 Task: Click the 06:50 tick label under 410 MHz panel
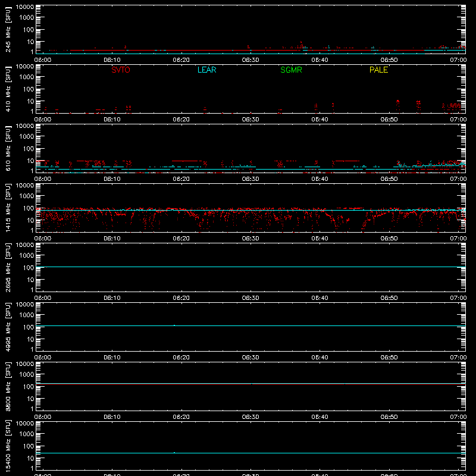click(389, 120)
